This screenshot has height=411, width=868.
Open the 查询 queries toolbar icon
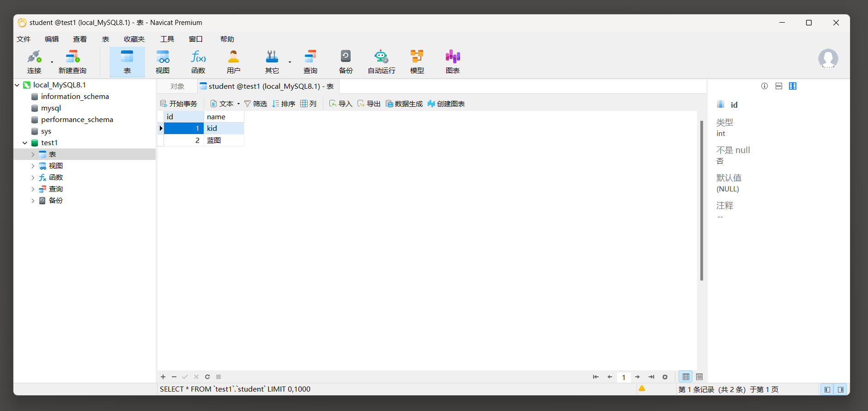pyautogui.click(x=310, y=62)
